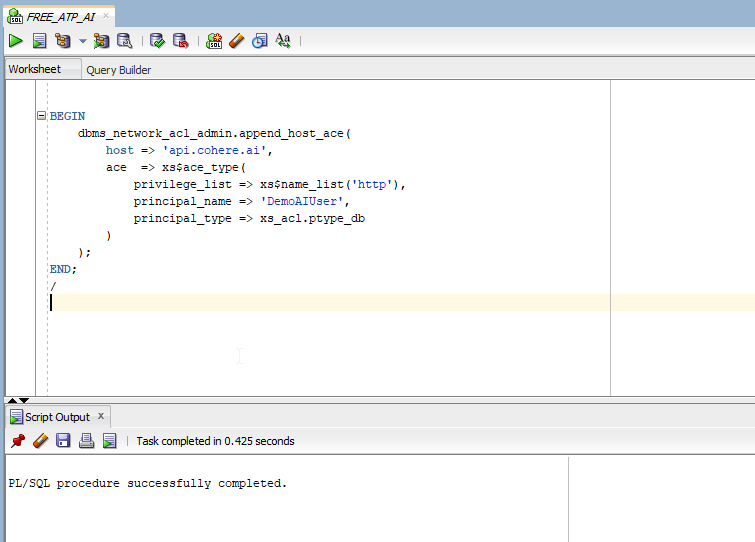Click the Commit toolbar icon

[x=157, y=41]
